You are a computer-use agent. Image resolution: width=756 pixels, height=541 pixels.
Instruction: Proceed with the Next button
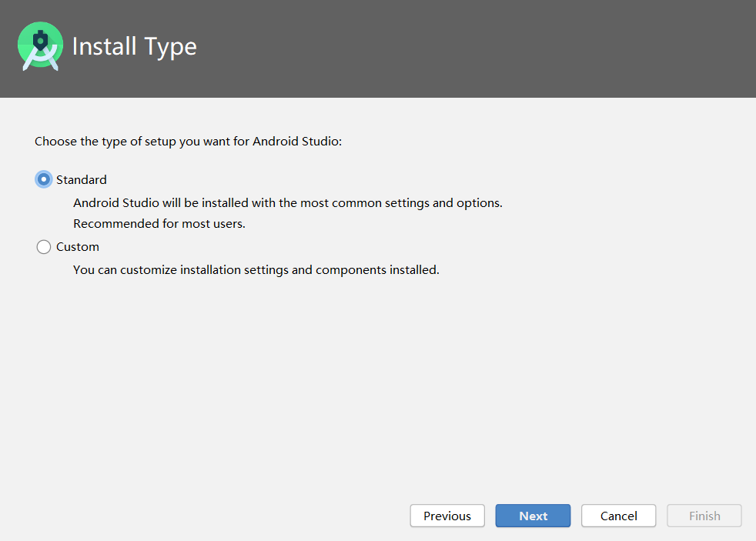(x=534, y=516)
